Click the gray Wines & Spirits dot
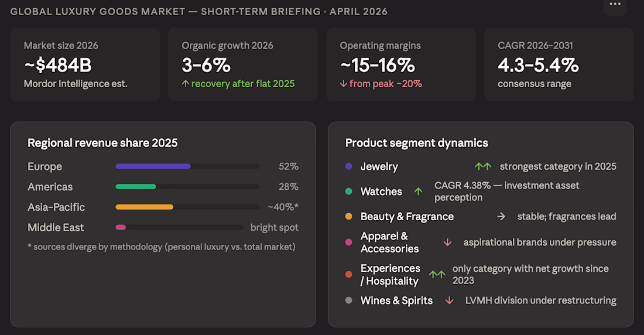Viewport: 644px width, 335px height. tap(349, 300)
